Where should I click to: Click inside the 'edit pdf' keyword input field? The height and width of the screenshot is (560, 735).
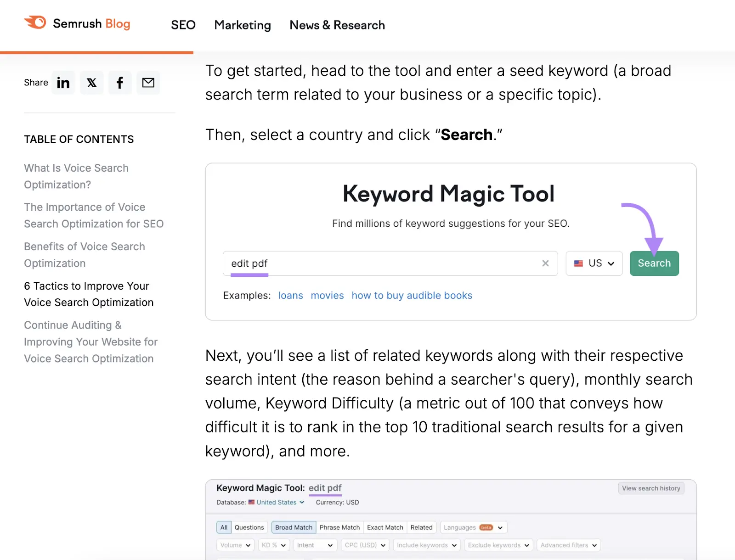(367, 263)
